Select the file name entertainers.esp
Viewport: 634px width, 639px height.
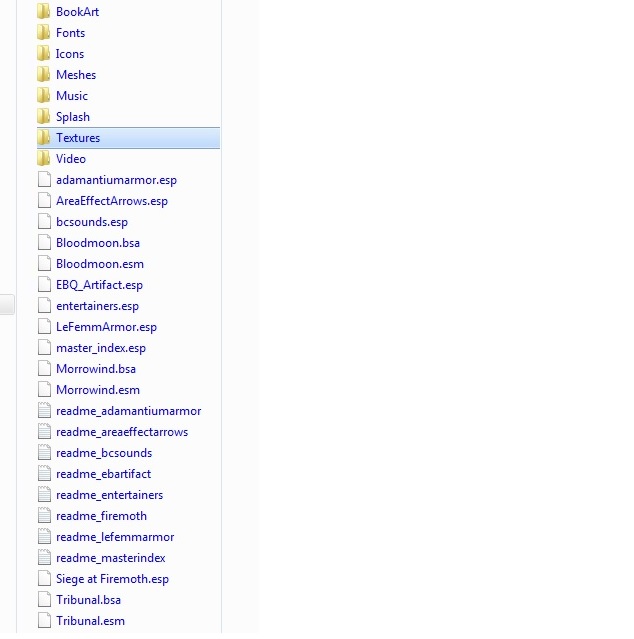click(x=97, y=306)
